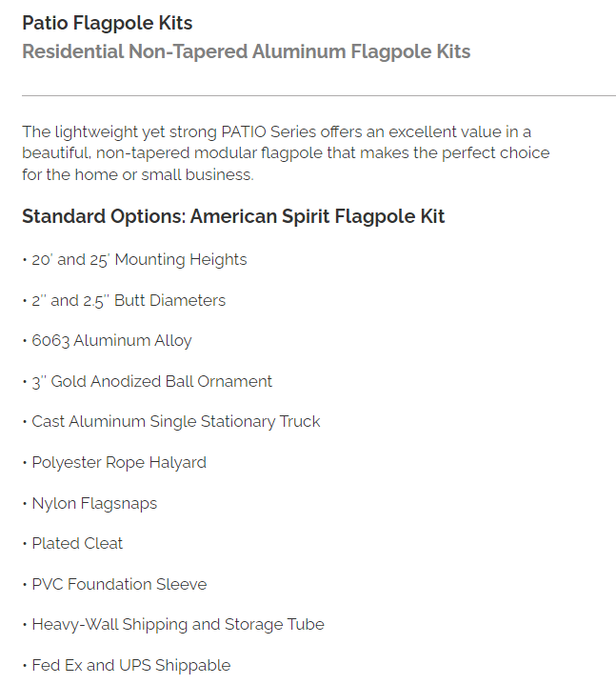Screen dimensions: 616x684
Task: Select the Fed Ex and UPS Shippable item
Action: [x=131, y=666]
